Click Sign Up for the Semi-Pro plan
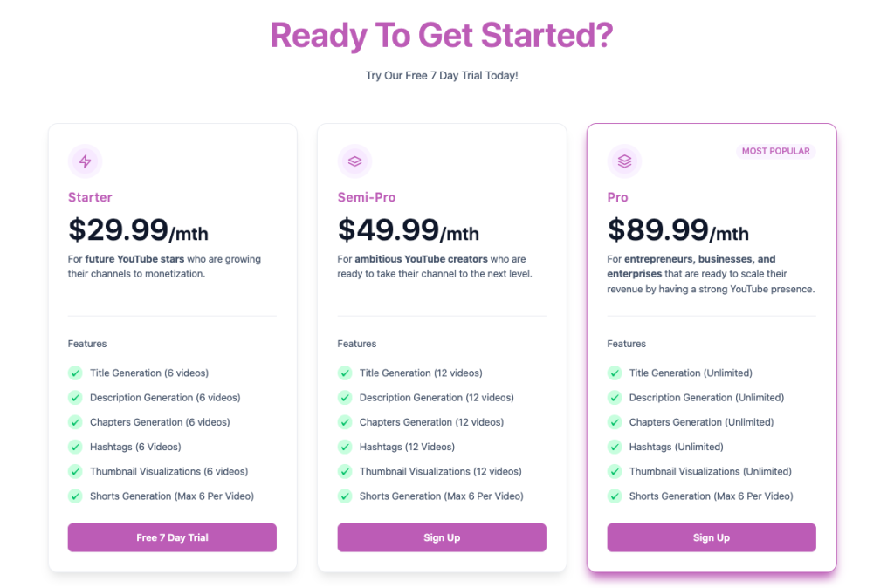Image resolution: width=894 pixels, height=588 pixels. [x=442, y=537]
